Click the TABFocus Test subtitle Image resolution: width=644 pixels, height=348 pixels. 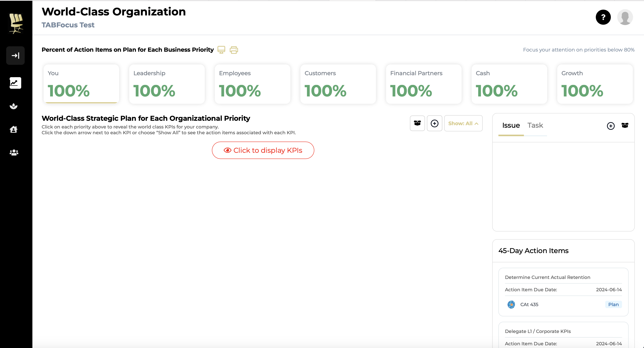(68, 25)
